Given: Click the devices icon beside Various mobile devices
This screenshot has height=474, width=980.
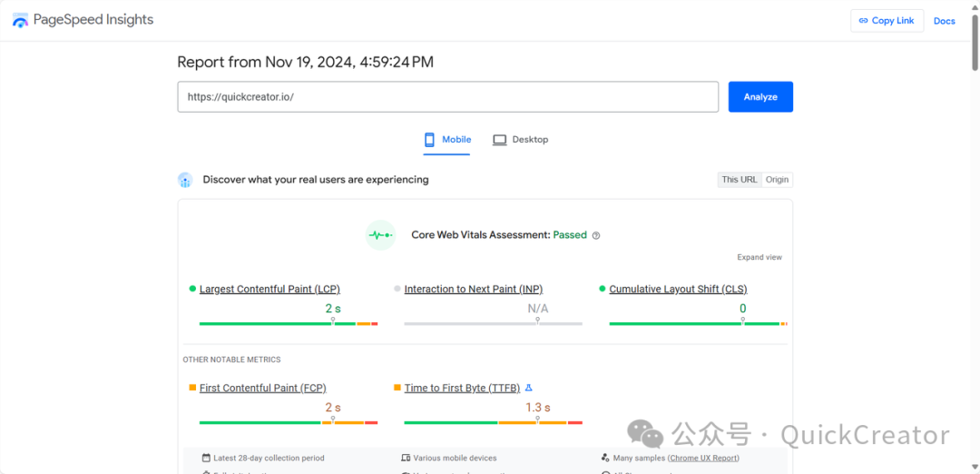Looking at the screenshot, I should pyautogui.click(x=406, y=458).
